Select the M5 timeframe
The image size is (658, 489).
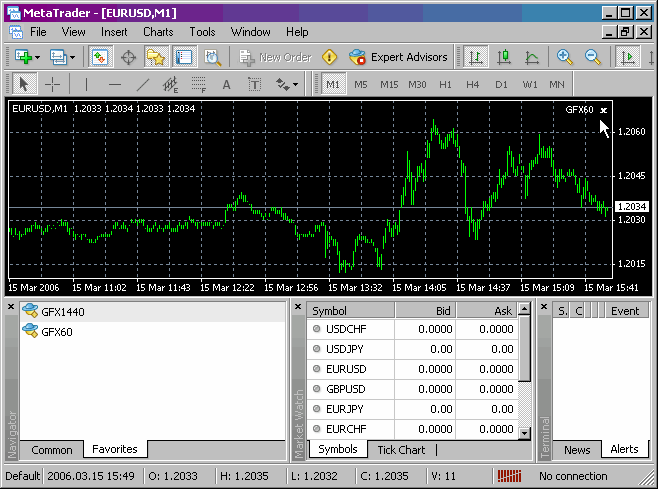pyautogui.click(x=360, y=84)
